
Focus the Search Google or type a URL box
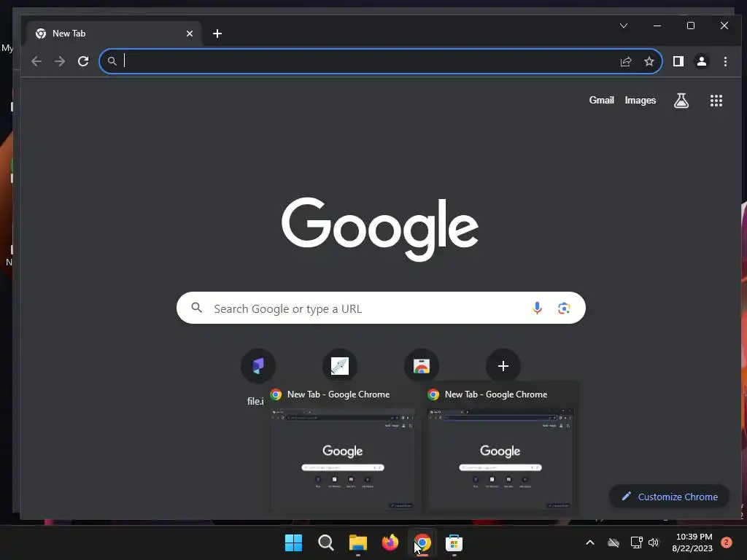(x=381, y=308)
